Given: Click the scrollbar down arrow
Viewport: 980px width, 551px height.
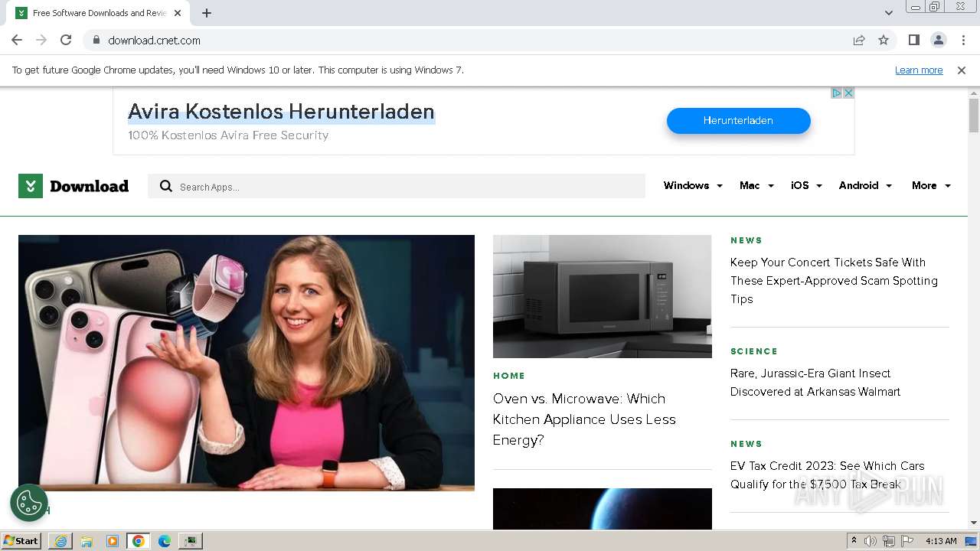Looking at the screenshot, I should (974, 523).
